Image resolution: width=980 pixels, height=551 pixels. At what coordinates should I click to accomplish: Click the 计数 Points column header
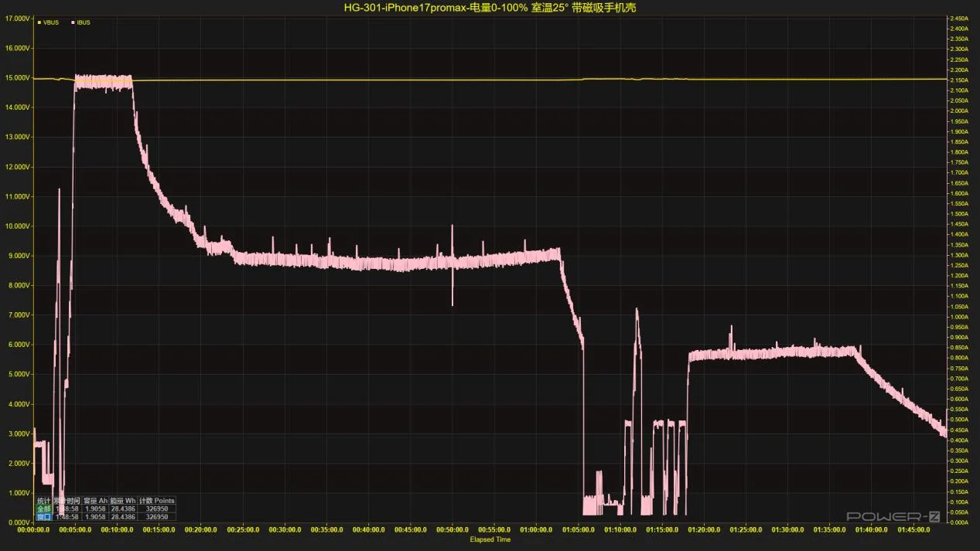[x=157, y=501]
